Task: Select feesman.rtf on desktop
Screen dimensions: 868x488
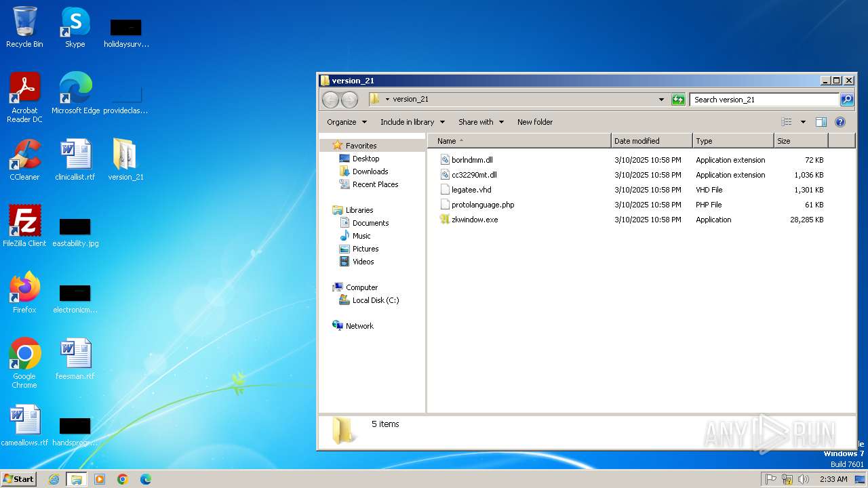Action: pyautogui.click(x=75, y=359)
